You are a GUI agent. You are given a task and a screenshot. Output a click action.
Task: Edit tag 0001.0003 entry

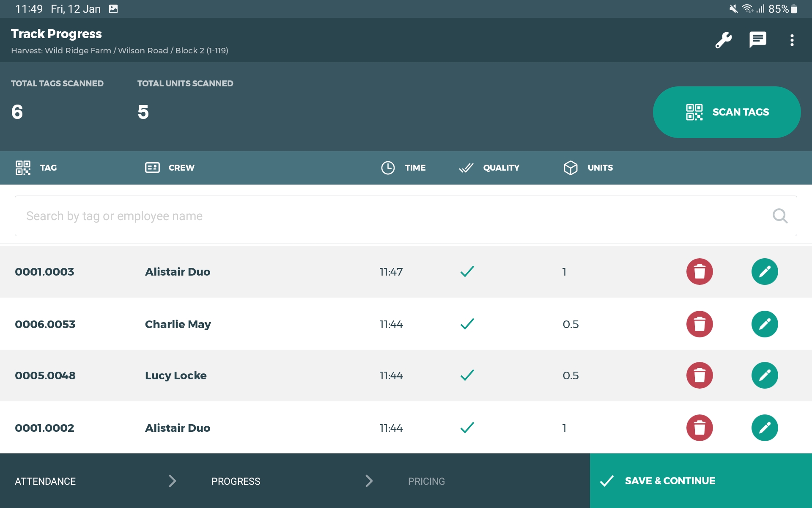coord(764,272)
